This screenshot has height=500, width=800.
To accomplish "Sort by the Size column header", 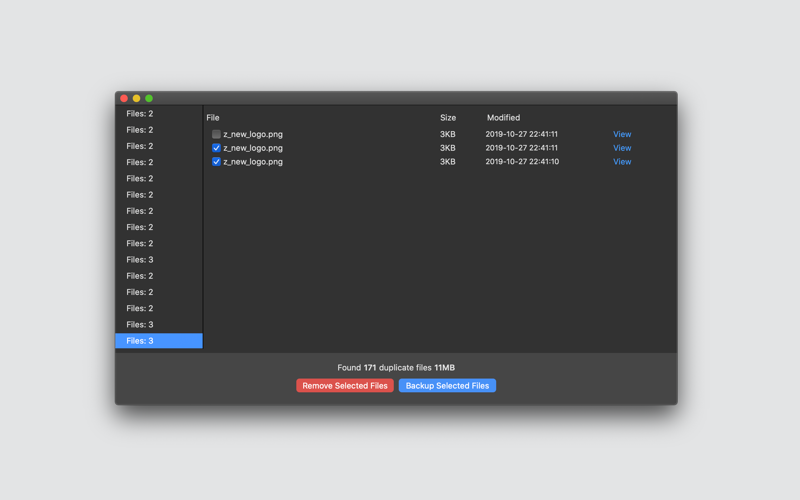I will click(448, 118).
